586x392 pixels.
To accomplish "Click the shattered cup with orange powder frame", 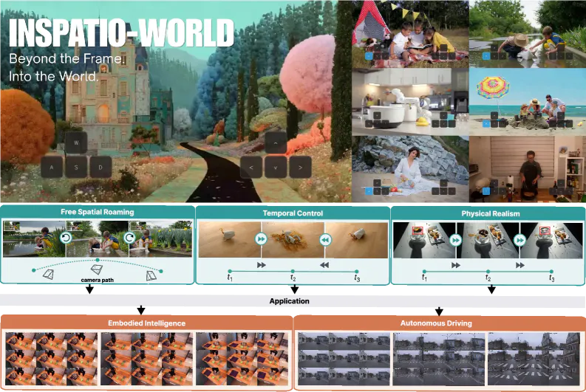I will point(293,240).
